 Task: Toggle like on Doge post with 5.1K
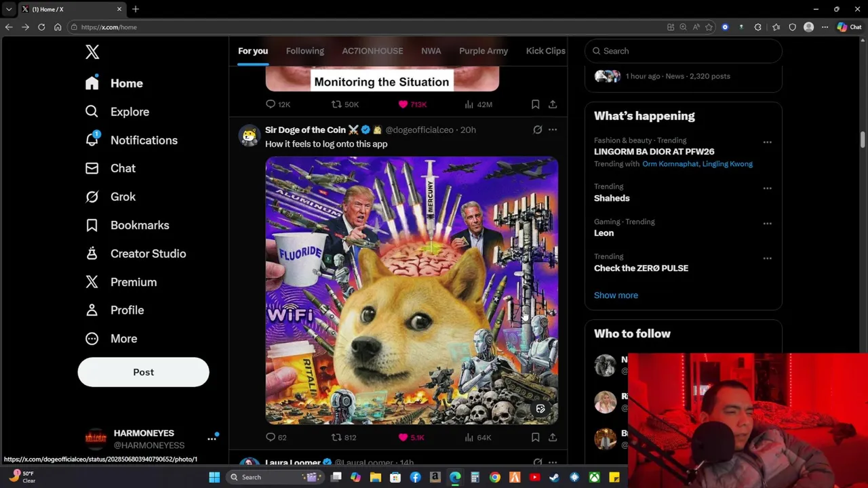(411, 437)
